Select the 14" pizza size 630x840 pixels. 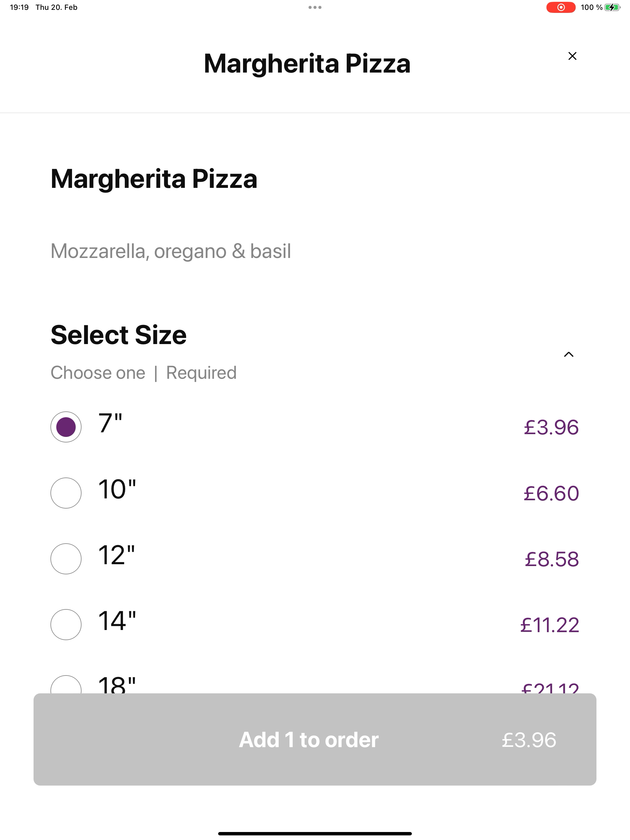66,625
